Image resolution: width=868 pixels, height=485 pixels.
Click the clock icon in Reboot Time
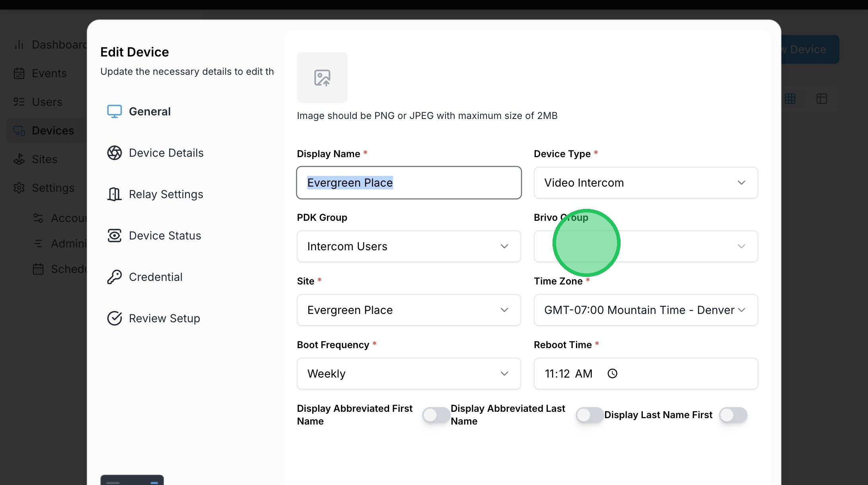[612, 374]
